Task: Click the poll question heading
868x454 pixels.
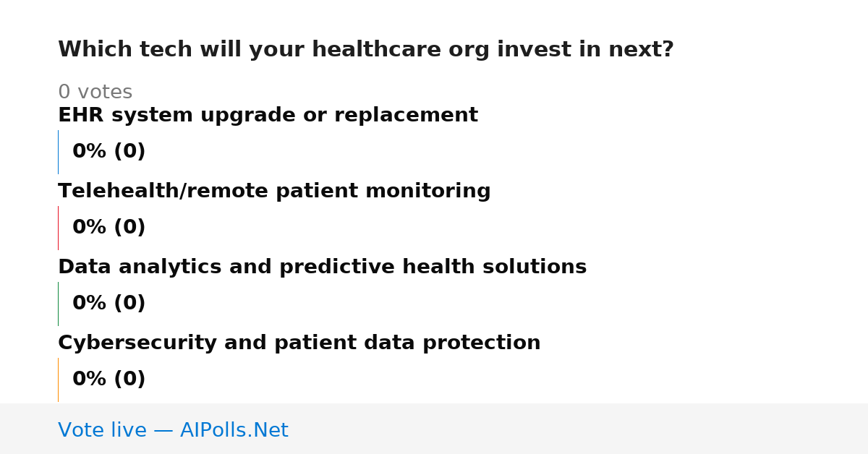Action: pos(365,50)
